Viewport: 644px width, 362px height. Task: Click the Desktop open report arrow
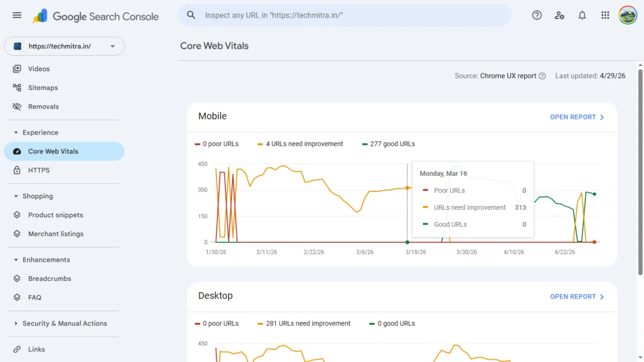click(602, 297)
